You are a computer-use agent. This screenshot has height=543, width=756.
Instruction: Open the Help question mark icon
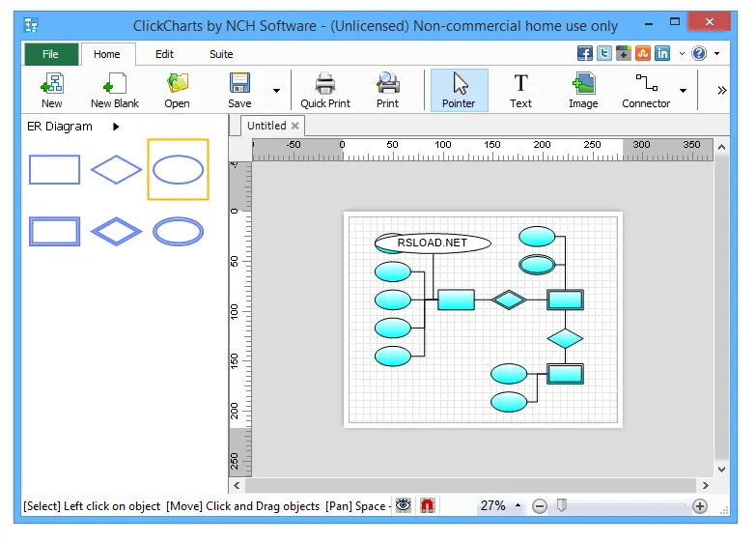tap(699, 53)
